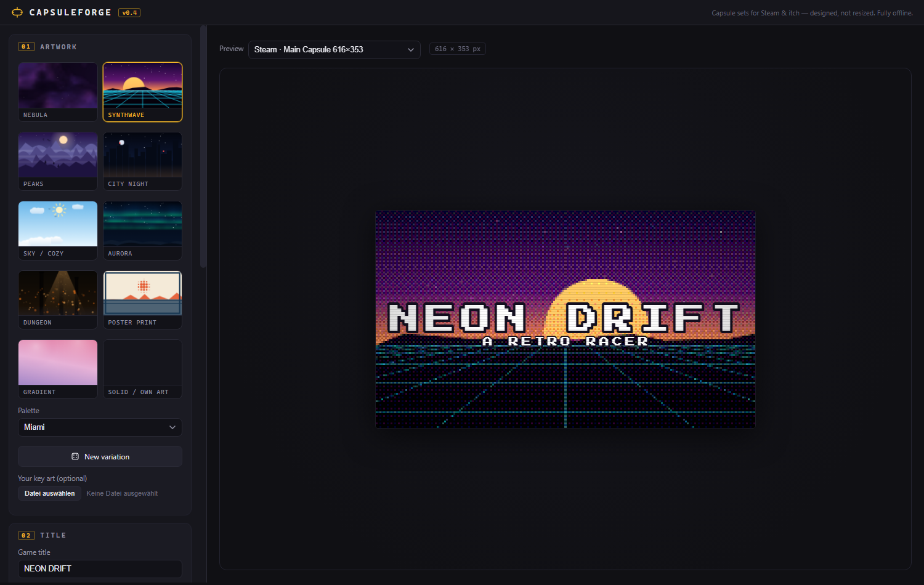This screenshot has height=585, width=924.
Task: Click the sidebar vertical scrollbar
Action: click(x=203, y=147)
